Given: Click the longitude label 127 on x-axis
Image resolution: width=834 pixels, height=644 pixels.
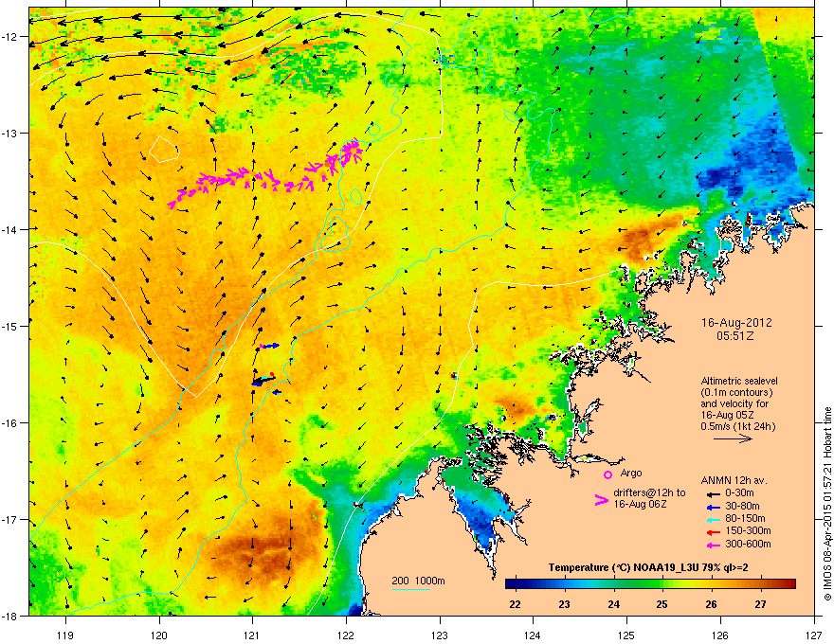Looking at the screenshot, I should pyautogui.click(x=814, y=635).
